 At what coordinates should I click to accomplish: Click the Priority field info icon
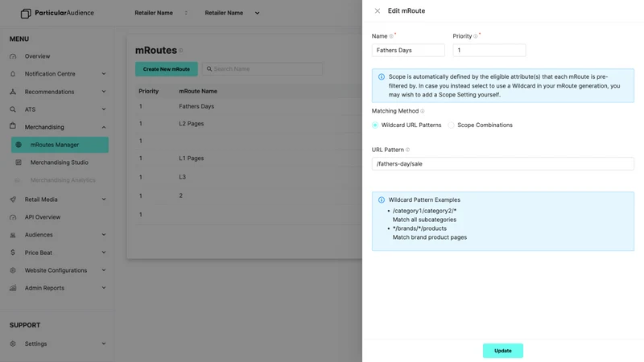[476, 36]
